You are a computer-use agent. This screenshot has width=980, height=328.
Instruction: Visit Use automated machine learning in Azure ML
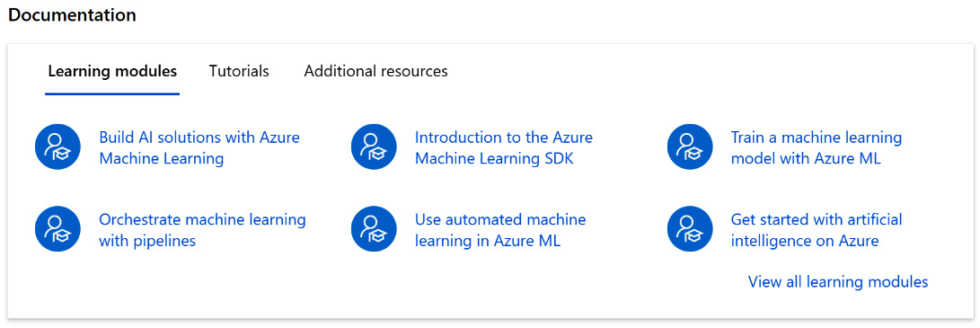500,230
